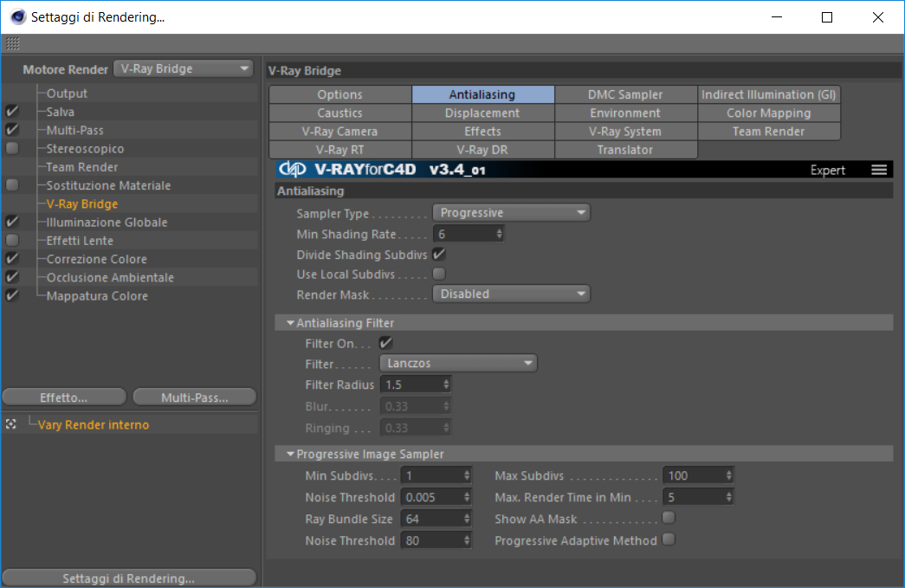Click the Effetto... button

64,397
